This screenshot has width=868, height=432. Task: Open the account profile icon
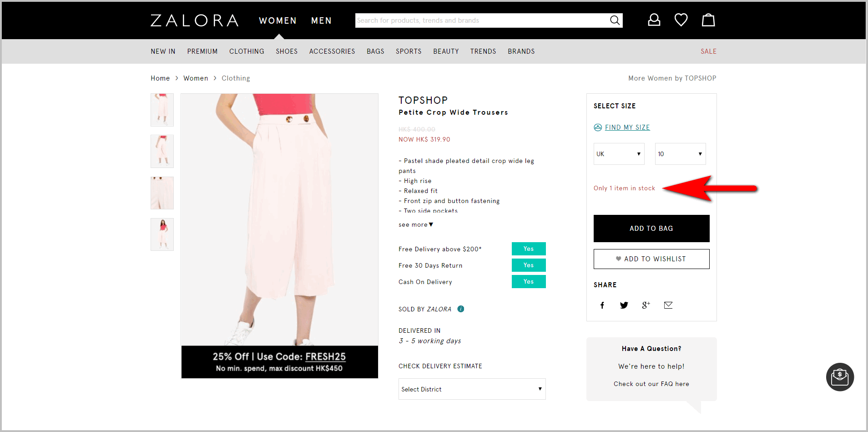654,20
